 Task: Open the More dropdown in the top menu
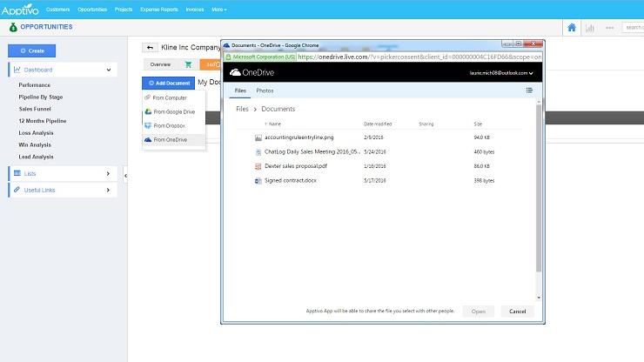pos(219,10)
